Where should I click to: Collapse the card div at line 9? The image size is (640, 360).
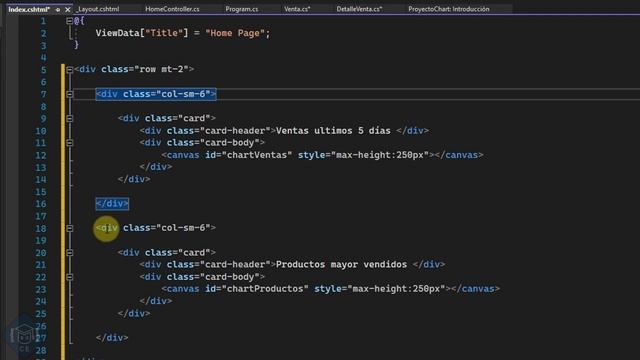click(69, 119)
